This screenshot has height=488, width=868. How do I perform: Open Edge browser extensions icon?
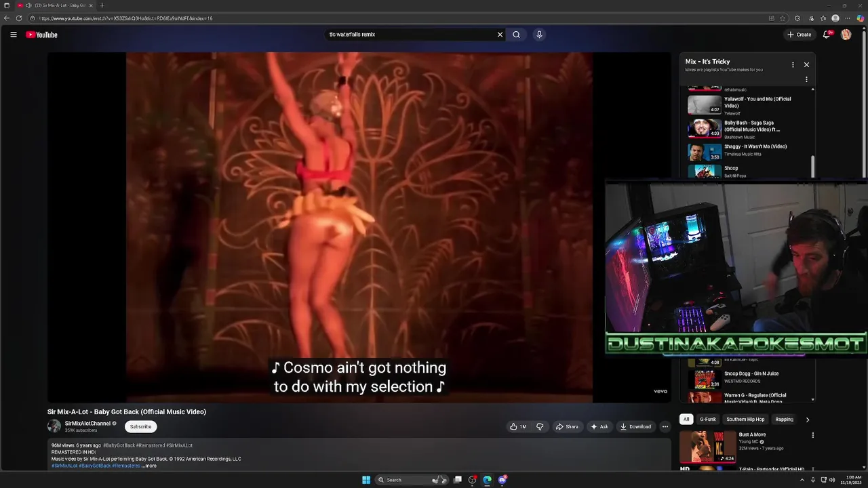pyautogui.click(x=797, y=18)
